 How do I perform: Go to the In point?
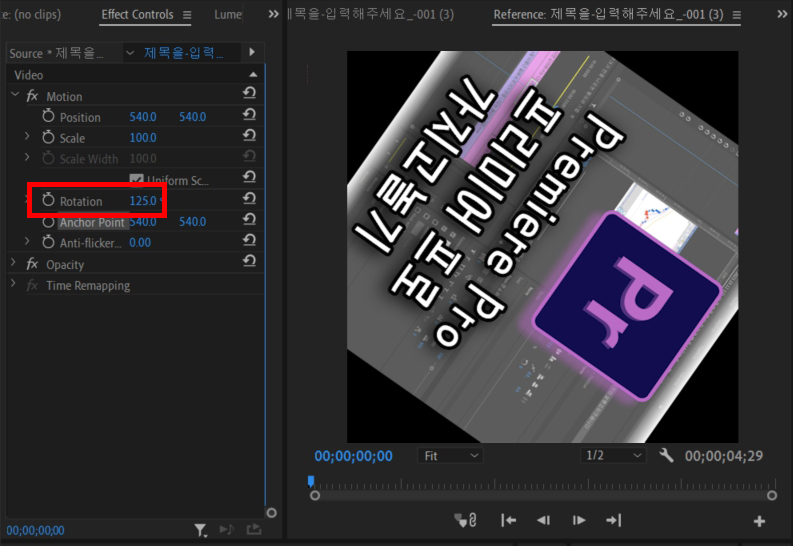[x=508, y=520]
